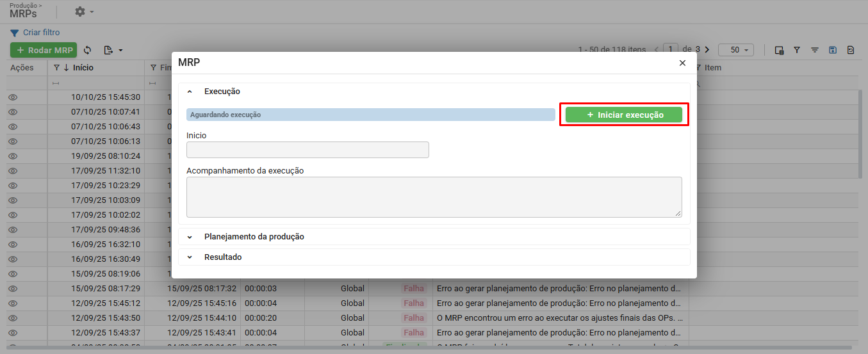868x354 pixels.
Task: Click the Rodar MRP button
Action: tap(44, 50)
